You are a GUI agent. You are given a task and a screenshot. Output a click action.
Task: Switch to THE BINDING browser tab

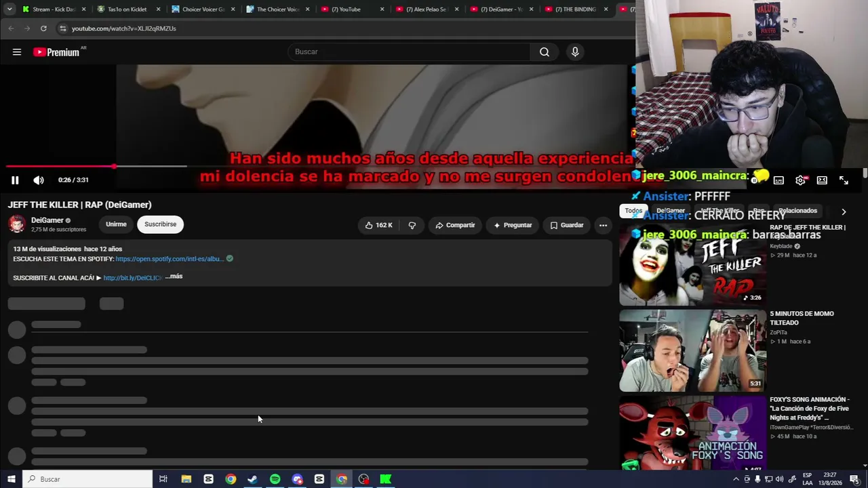tap(575, 9)
